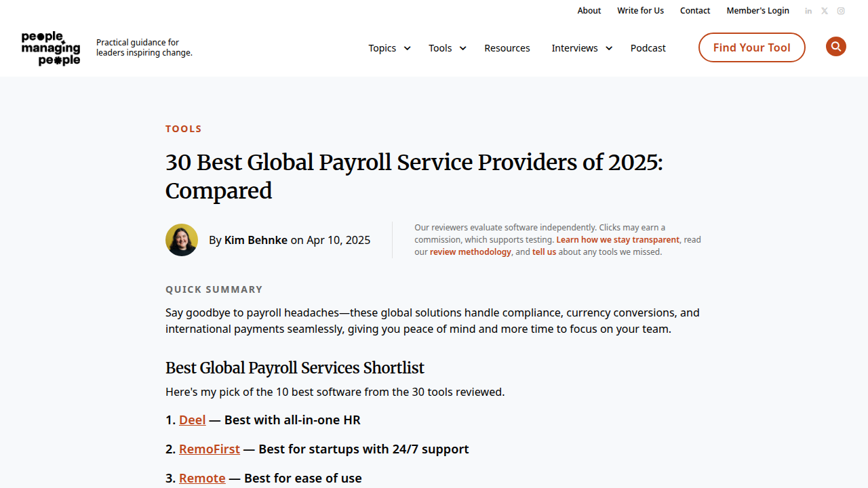Go to the Podcast page

[x=648, y=48]
